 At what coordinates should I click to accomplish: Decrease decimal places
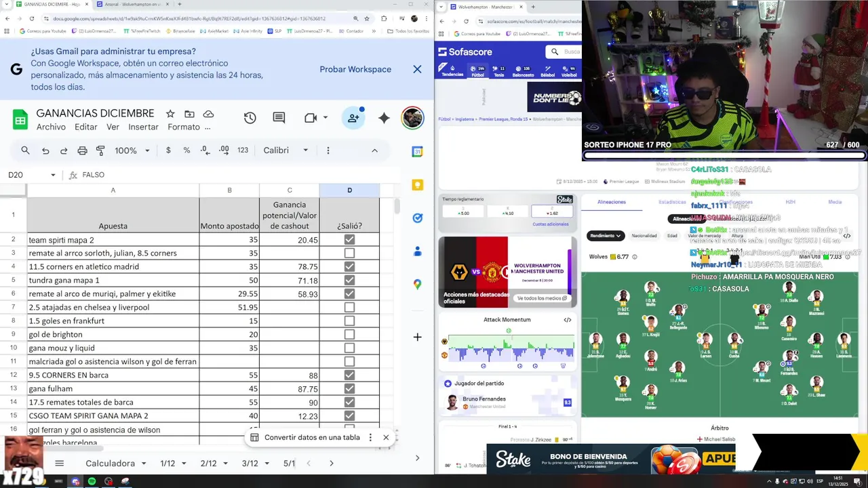205,150
